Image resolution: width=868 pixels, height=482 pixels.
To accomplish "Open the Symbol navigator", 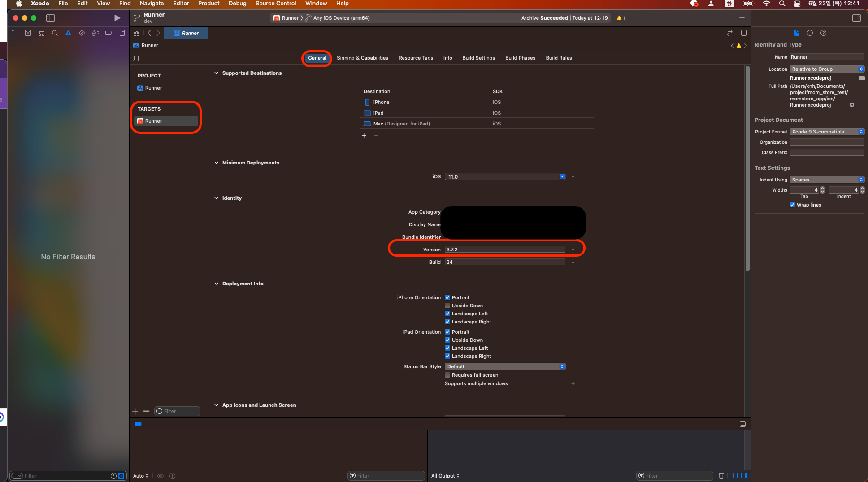I will click(x=42, y=33).
